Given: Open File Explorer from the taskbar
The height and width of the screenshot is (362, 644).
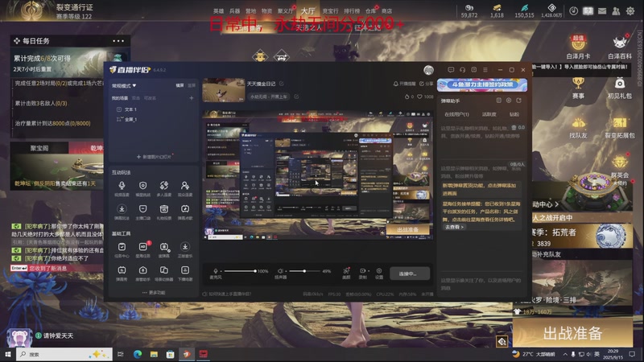Looking at the screenshot, I should point(154,354).
